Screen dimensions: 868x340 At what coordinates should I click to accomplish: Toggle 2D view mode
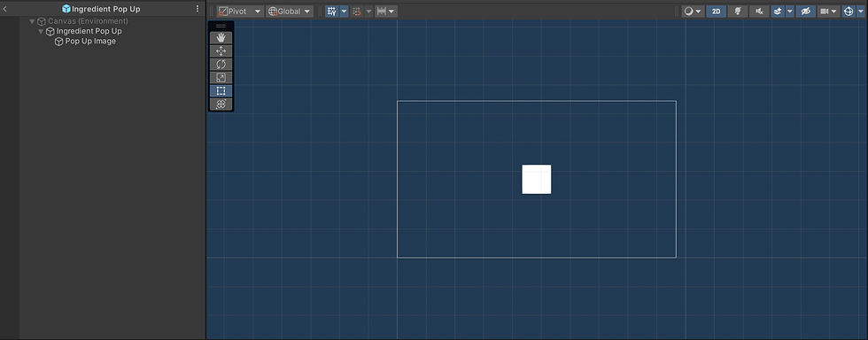tap(716, 12)
